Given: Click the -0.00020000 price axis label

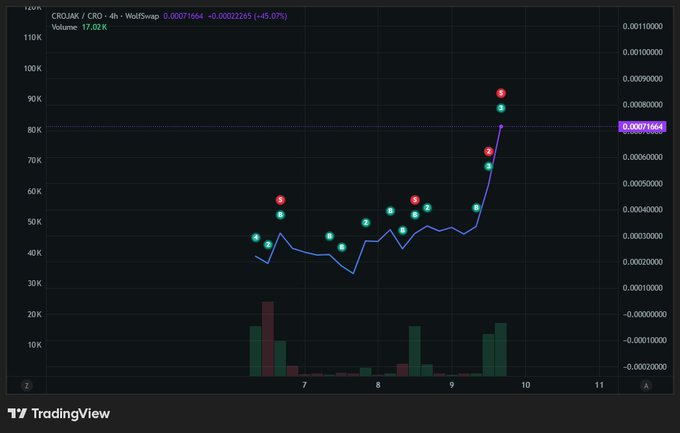Looking at the screenshot, I should point(643,367).
